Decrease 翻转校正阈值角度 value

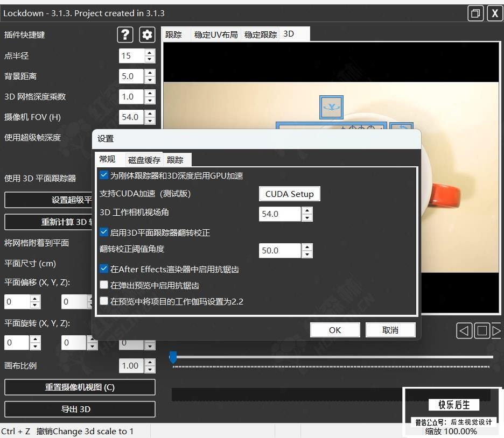click(307, 255)
